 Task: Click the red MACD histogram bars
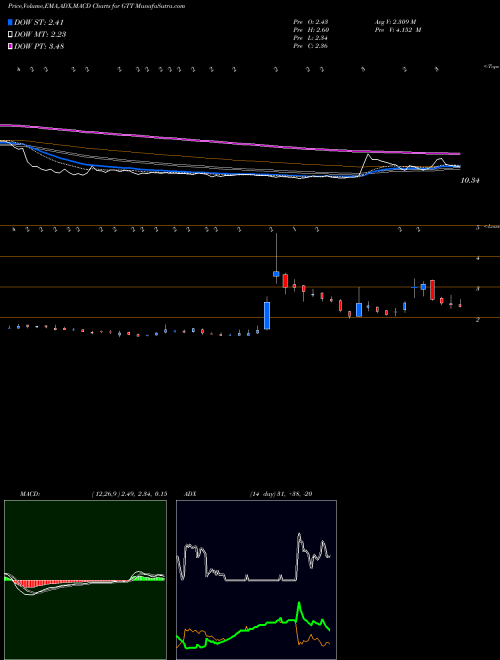pyautogui.click(x=29, y=584)
